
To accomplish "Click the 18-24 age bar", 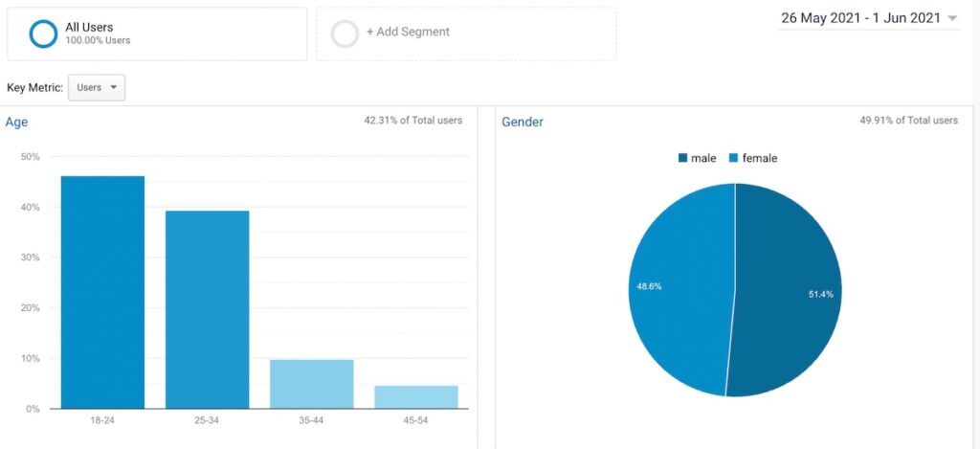I will click(x=102, y=292).
